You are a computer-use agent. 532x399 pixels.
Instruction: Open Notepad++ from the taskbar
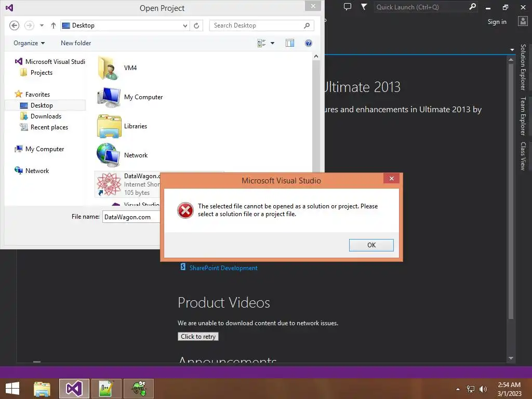coord(107,389)
